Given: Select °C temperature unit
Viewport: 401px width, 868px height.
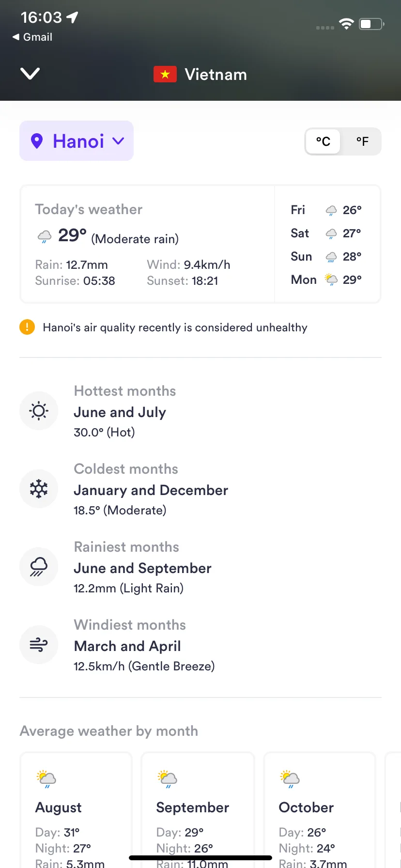Looking at the screenshot, I should click(323, 141).
